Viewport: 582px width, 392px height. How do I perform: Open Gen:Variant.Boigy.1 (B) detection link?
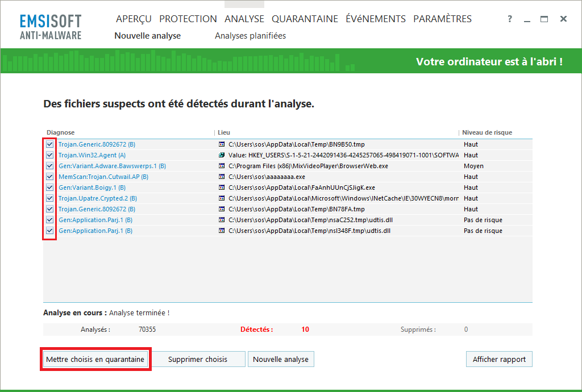click(x=92, y=187)
